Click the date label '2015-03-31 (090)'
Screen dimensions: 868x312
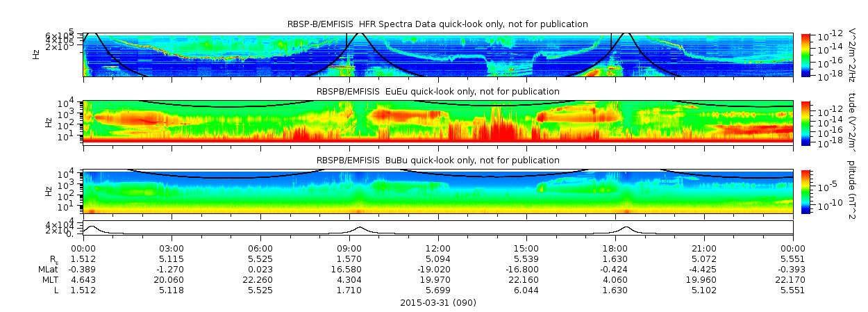click(x=438, y=303)
